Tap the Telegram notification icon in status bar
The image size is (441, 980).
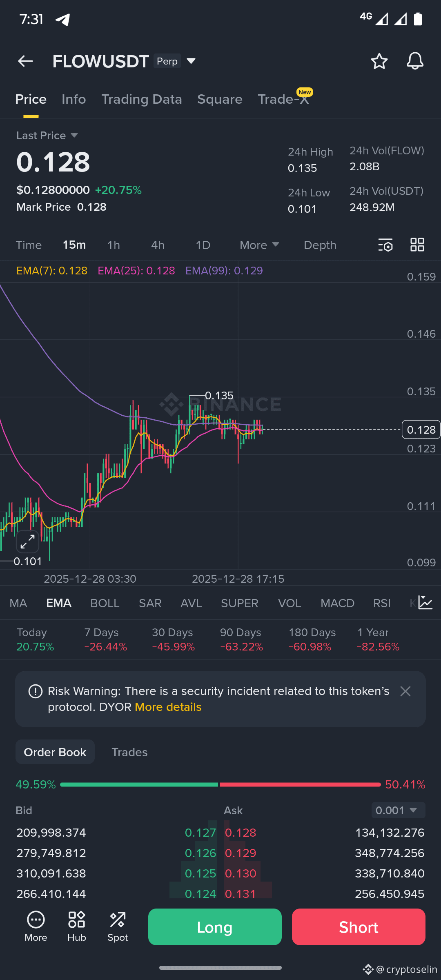coord(62,19)
